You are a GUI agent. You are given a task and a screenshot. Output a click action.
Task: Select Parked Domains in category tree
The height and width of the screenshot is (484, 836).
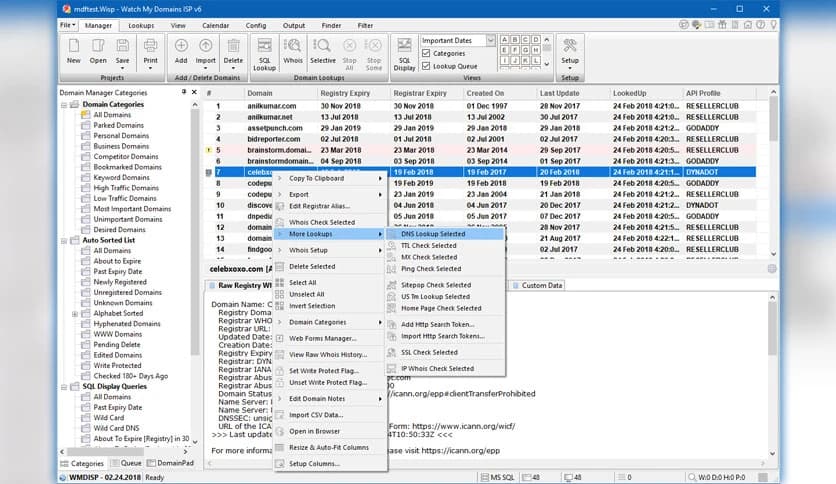pyautogui.click(x=120, y=125)
